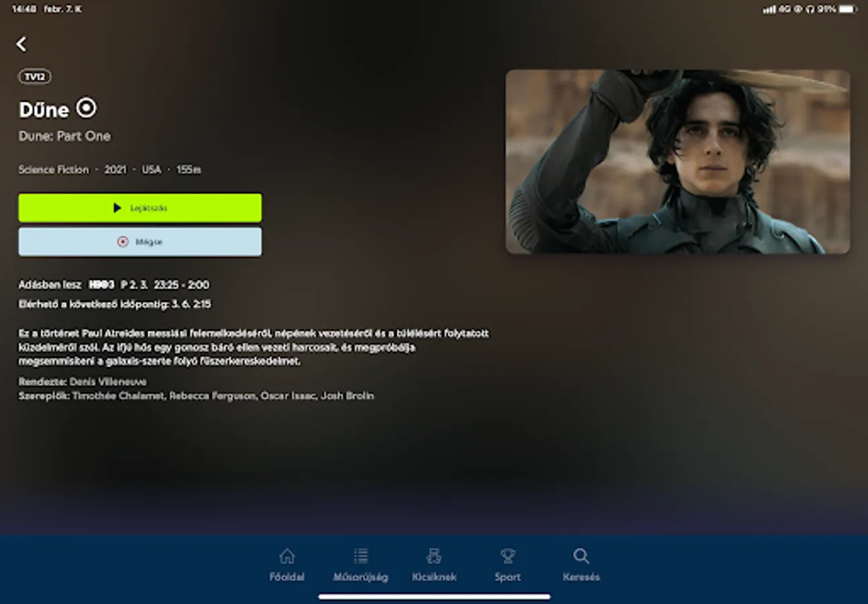Viewport: 868px width, 604px height.
Task: Switch to the Sport tab
Action: pos(508,564)
